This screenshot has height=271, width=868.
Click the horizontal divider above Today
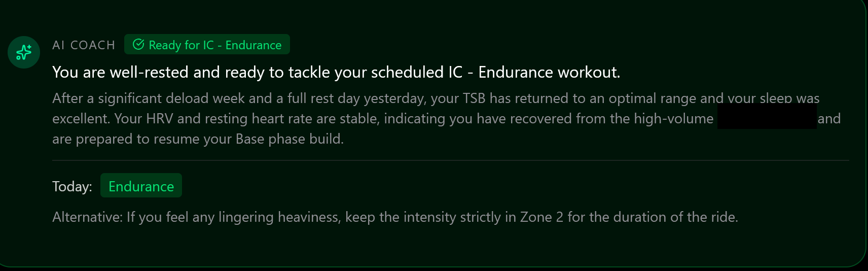[450, 160]
